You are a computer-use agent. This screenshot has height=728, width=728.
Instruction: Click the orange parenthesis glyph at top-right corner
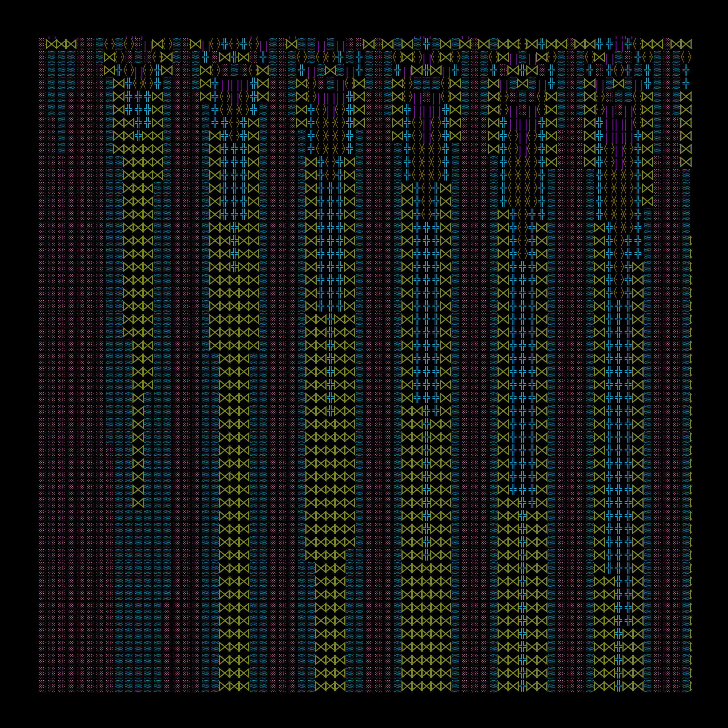coord(686,57)
